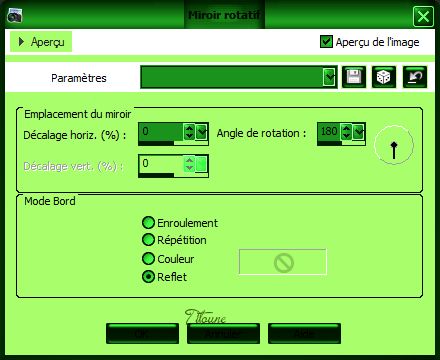The width and height of the screenshot is (440, 360).
Task: Select the Enroulement radio button
Action: [148, 222]
